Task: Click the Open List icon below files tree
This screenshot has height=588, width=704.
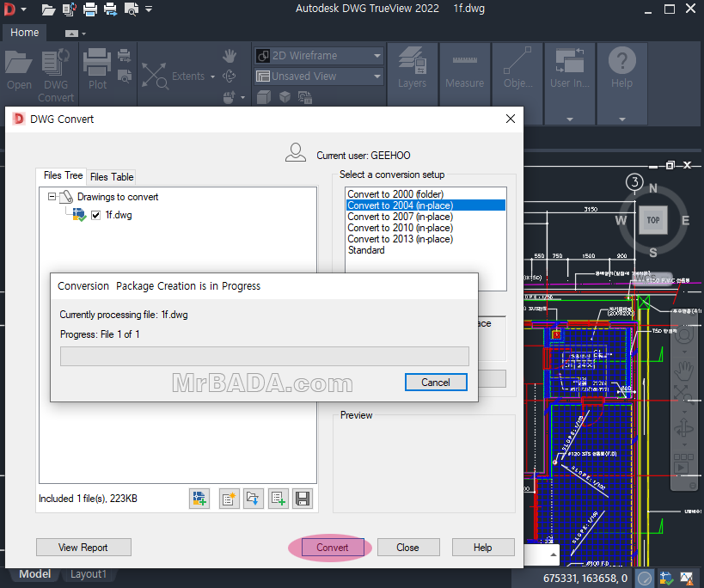Action: (x=253, y=499)
